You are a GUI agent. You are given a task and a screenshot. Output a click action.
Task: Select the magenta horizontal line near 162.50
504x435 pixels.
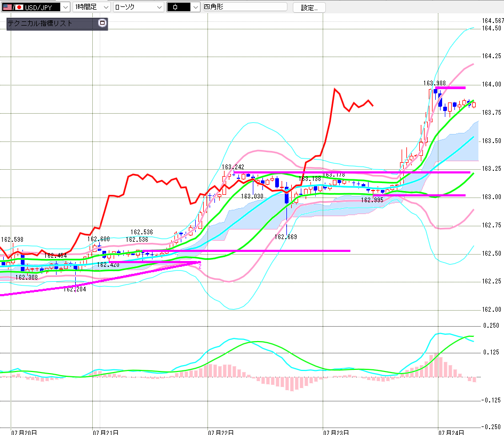point(246,251)
